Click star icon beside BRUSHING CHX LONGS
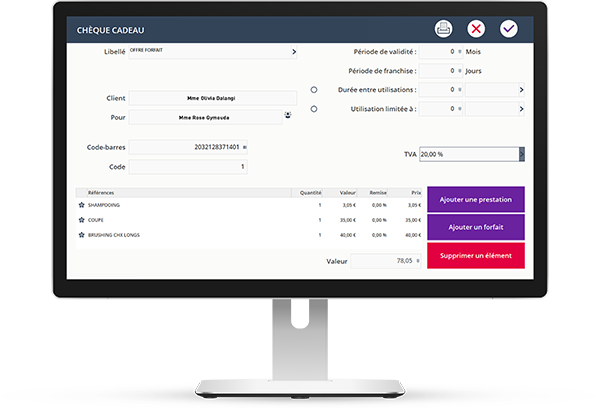 coord(82,235)
